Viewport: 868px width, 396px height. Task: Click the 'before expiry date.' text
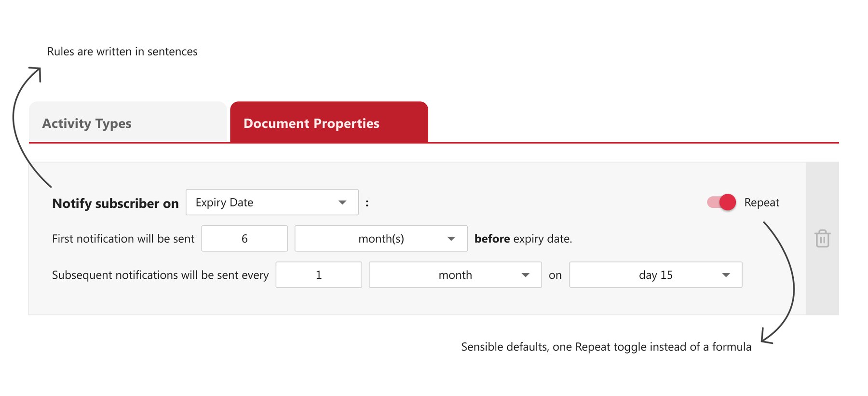pos(523,239)
